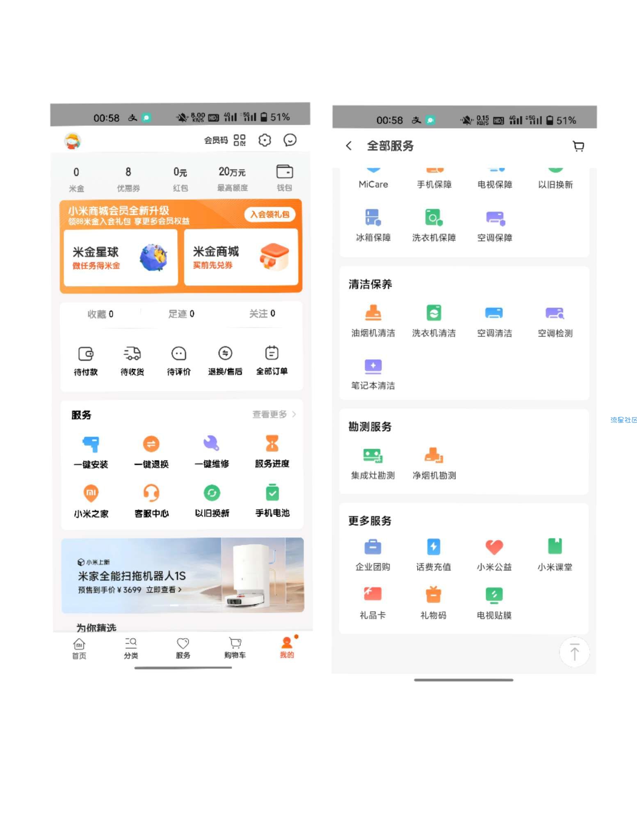
Task: Open 退换/售后 orders
Action: (x=225, y=361)
